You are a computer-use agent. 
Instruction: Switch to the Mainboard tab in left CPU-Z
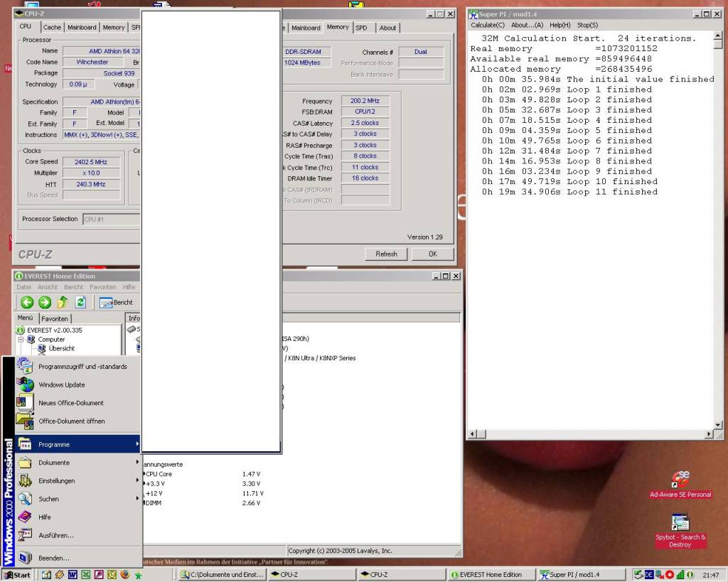pyautogui.click(x=82, y=28)
